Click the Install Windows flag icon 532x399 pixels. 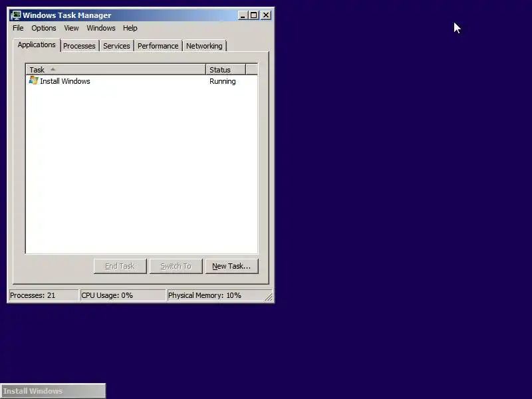pyautogui.click(x=33, y=80)
